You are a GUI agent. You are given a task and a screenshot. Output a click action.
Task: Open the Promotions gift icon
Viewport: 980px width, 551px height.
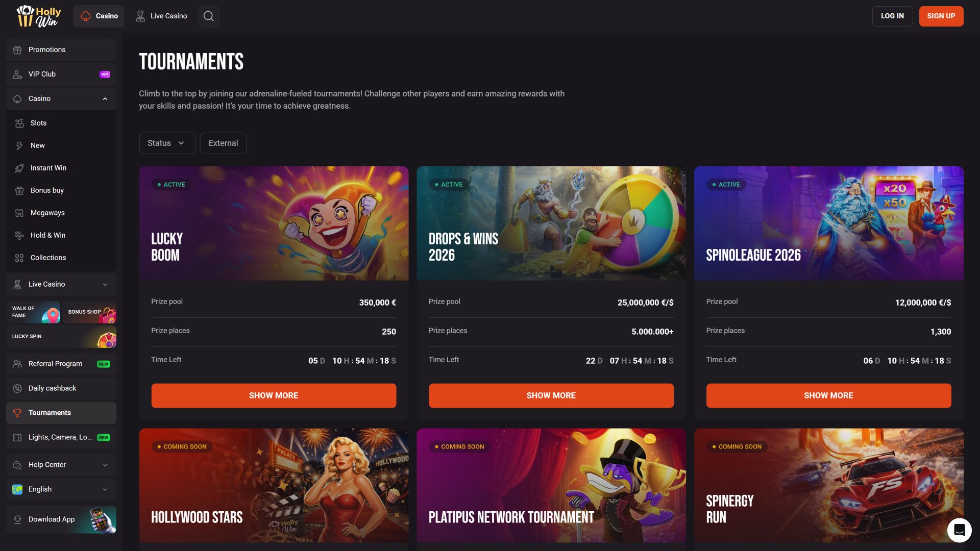(x=17, y=49)
